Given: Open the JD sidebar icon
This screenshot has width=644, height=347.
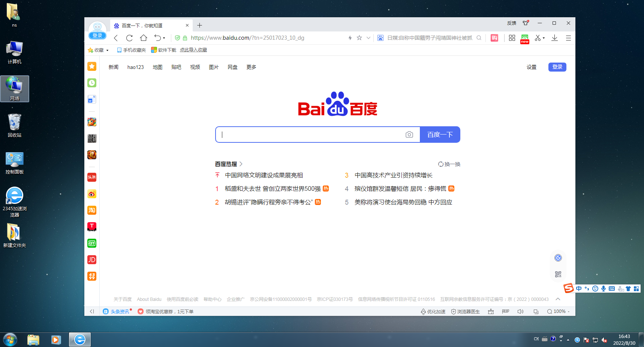Looking at the screenshot, I should [x=92, y=260].
